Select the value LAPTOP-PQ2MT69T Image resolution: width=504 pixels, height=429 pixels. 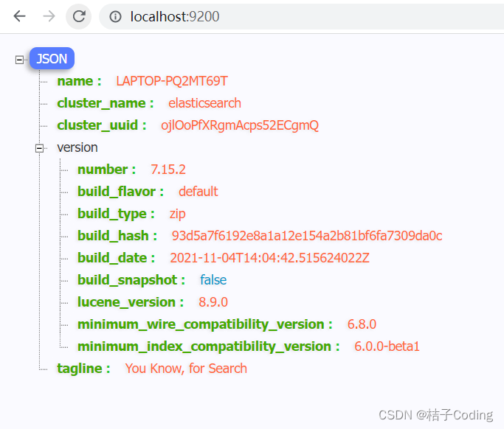coord(172,81)
